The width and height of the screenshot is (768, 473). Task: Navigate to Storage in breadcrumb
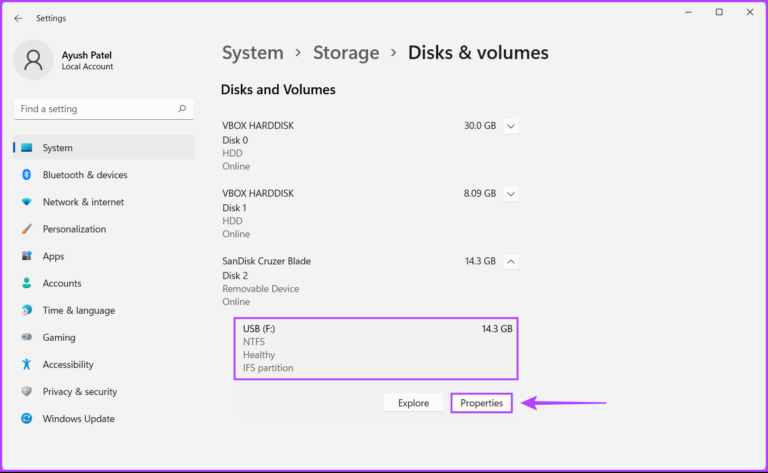(346, 53)
